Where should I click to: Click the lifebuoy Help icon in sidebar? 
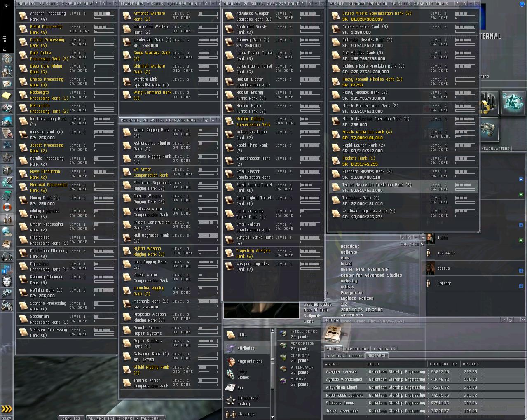tap(7, 207)
